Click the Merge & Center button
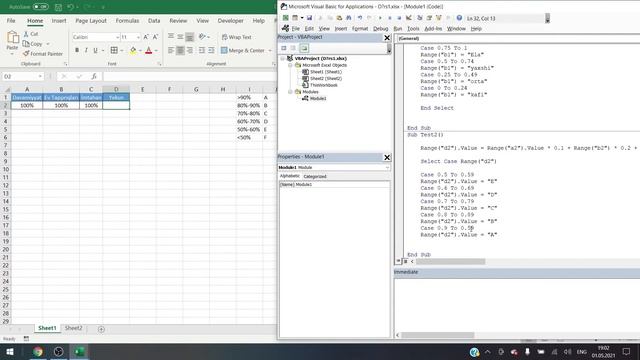 [x=243, y=50]
